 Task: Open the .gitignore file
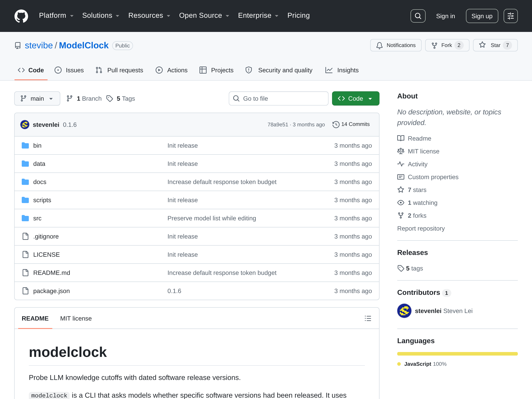46,237
